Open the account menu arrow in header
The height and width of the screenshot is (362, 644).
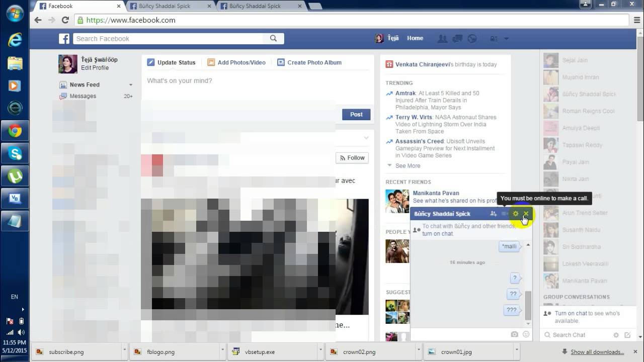[x=506, y=39]
